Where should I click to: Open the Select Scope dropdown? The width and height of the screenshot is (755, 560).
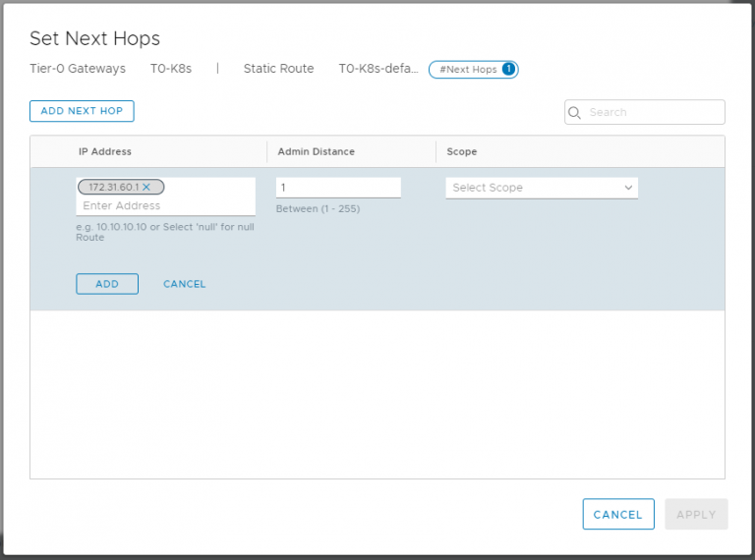point(531,188)
